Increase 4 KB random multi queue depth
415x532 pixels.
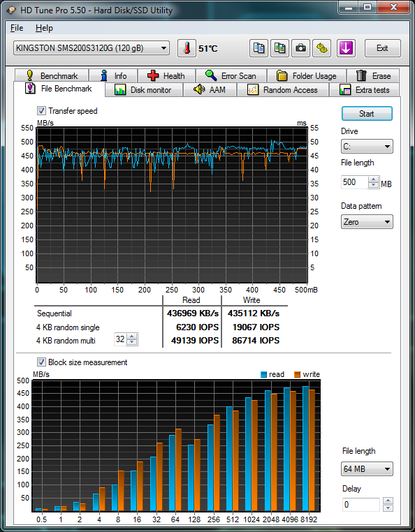(131, 337)
